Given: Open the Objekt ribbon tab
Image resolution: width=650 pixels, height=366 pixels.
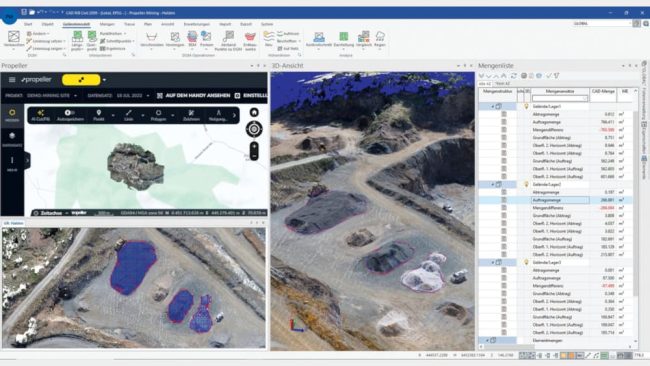Looking at the screenshot, I should pyautogui.click(x=47, y=24).
